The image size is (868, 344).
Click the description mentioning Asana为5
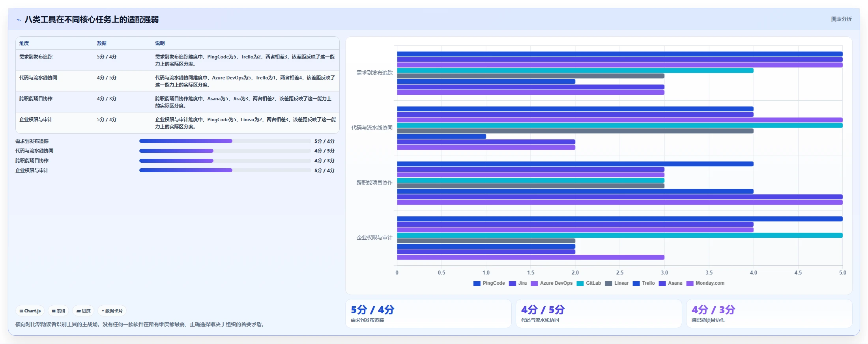[x=243, y=102]
